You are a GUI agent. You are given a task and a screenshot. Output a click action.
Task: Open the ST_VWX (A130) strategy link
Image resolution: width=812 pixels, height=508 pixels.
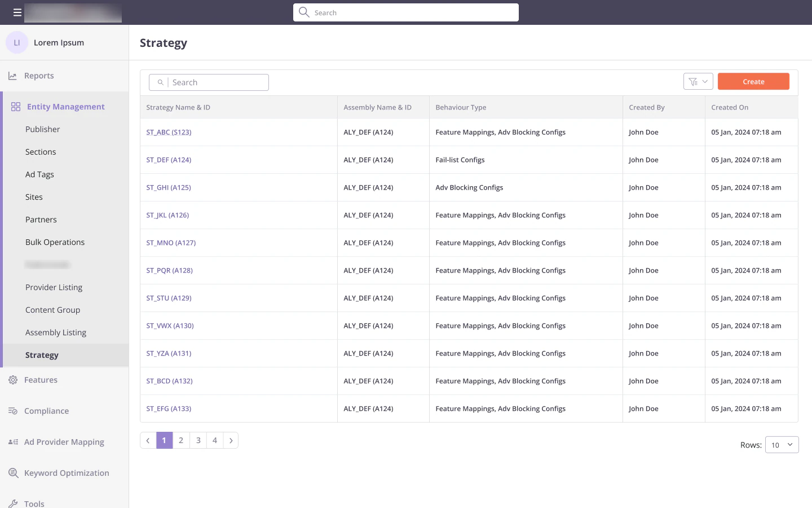pyautogui.click(x=170, y=326)
